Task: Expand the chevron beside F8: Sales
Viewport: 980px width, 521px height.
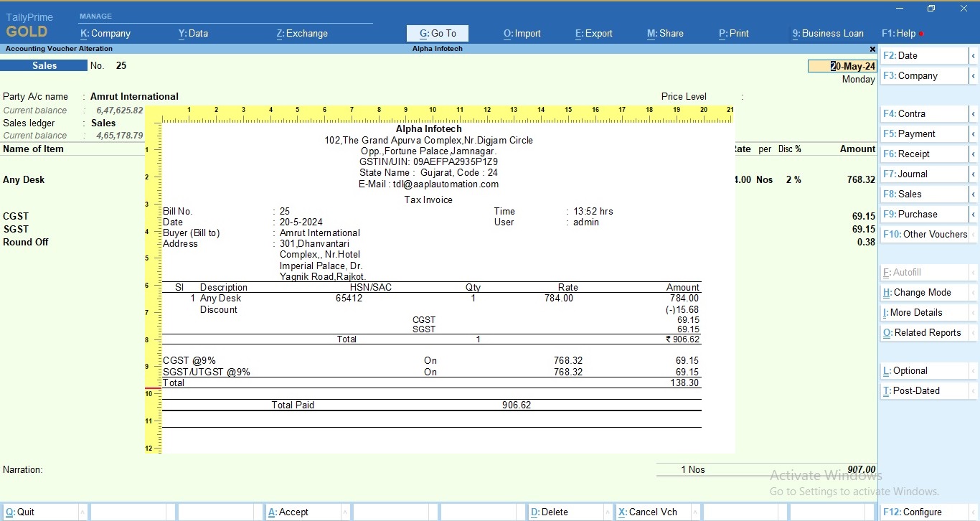Action: (x=974, y=193)
